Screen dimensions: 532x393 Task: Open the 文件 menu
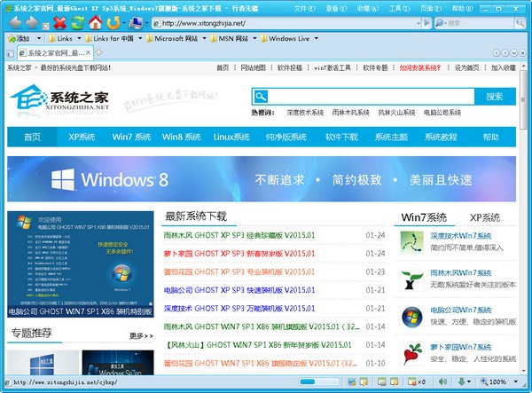point(304,8)
